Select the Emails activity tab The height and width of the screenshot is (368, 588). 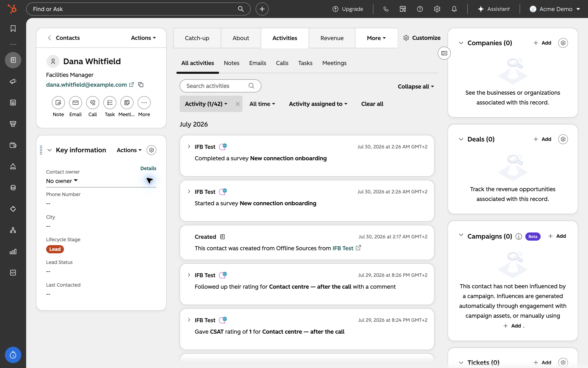click(257, 63)
